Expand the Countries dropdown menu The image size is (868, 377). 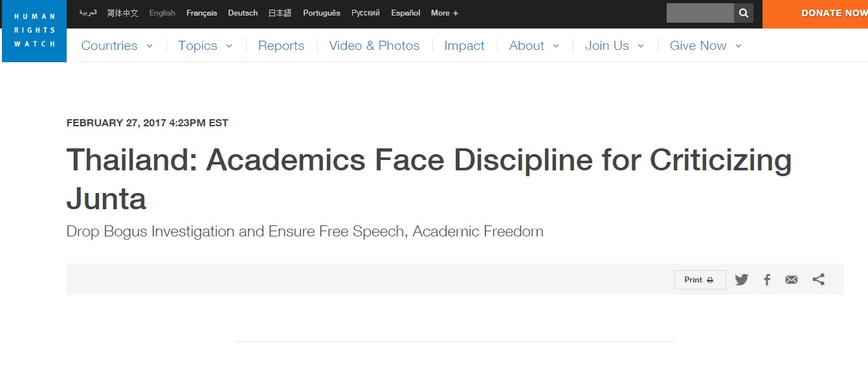[x=117, y=45]
